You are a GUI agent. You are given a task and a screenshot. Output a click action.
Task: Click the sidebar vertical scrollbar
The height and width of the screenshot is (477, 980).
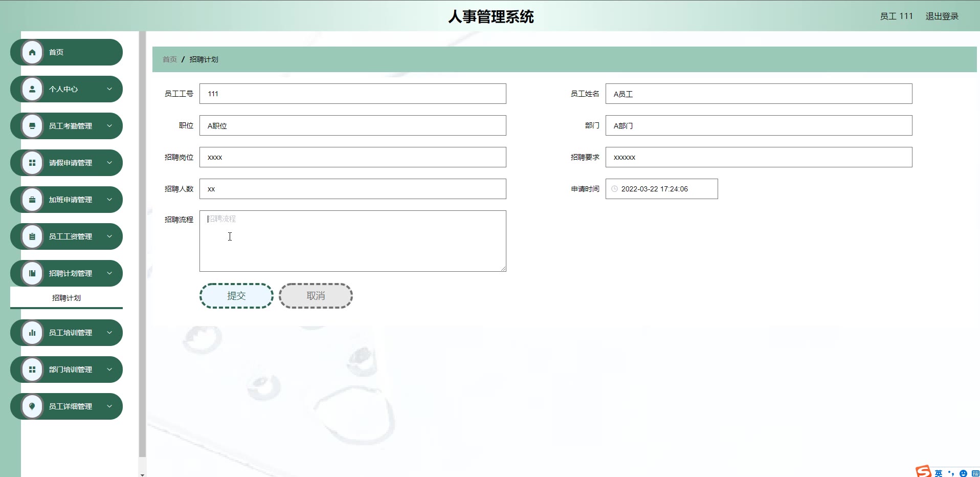click(x=142, y=244)
